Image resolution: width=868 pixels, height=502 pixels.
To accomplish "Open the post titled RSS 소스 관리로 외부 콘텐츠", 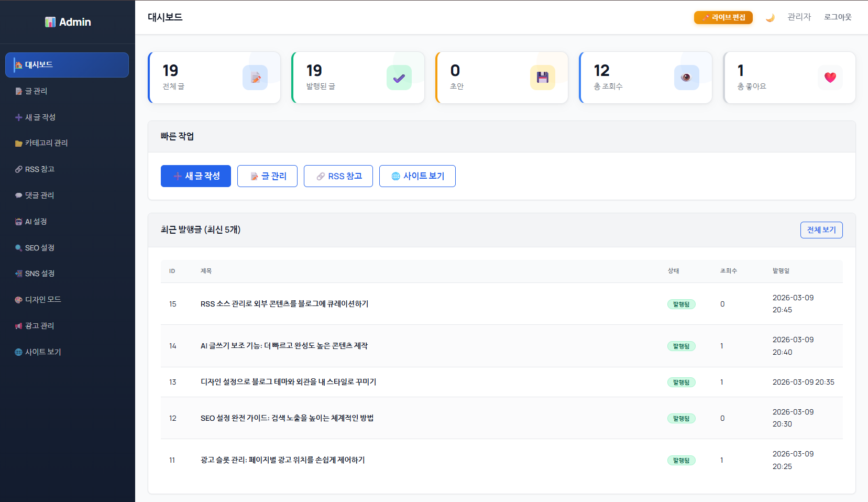I will [x=284, y=304].
